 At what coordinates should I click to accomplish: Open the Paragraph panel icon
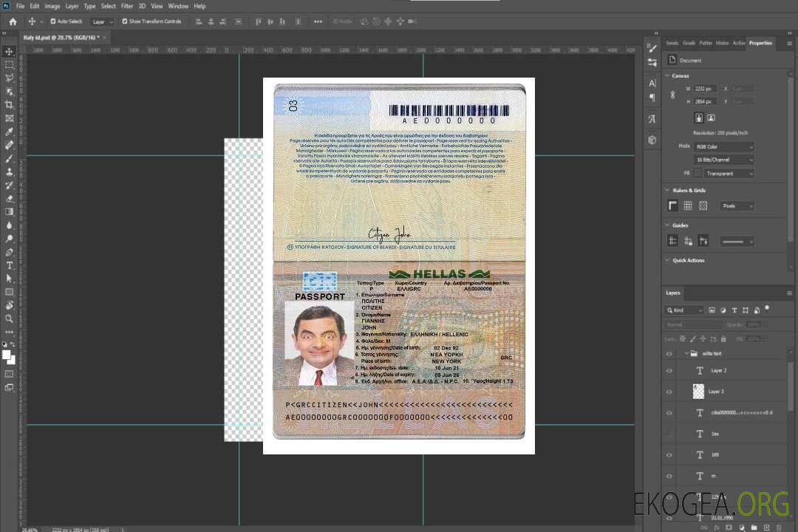coord(652,98)
